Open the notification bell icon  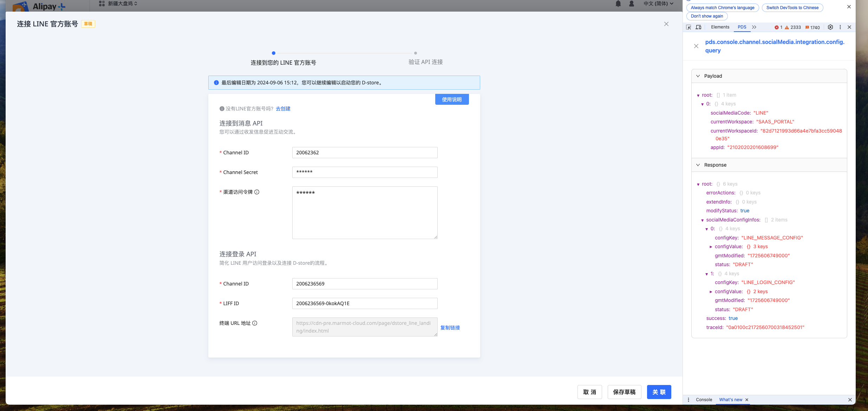coord(618,4)
